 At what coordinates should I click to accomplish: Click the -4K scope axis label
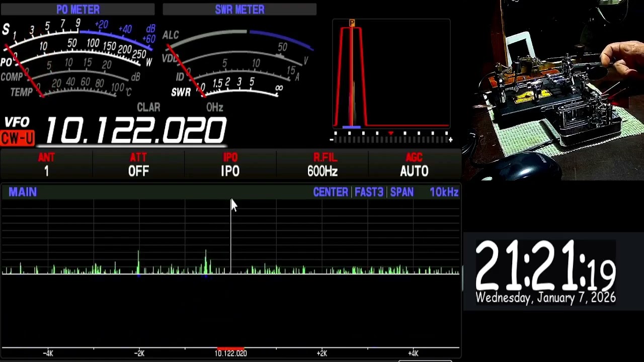click(x=48, y=353)
